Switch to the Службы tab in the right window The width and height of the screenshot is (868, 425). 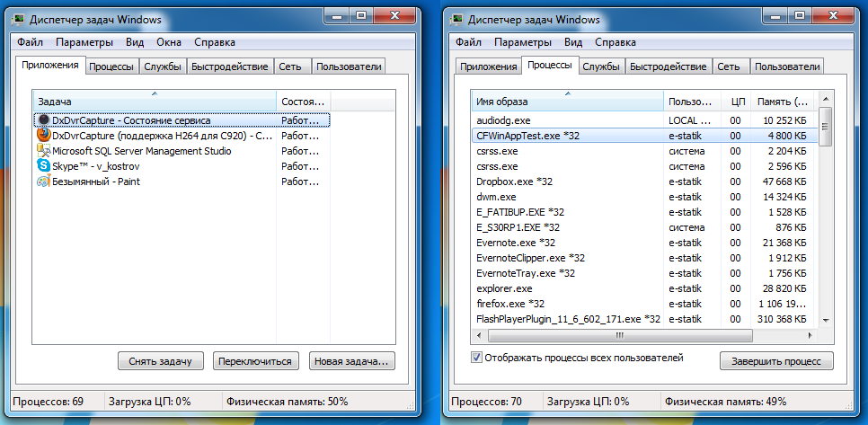point(601,67)
